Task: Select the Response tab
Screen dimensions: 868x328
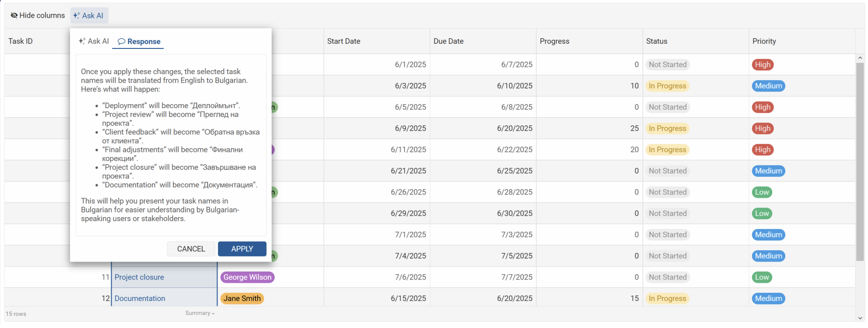Action: [x=139, y=42]
